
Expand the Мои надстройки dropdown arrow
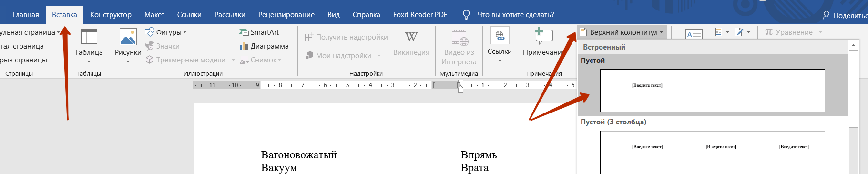coord(379,56)
